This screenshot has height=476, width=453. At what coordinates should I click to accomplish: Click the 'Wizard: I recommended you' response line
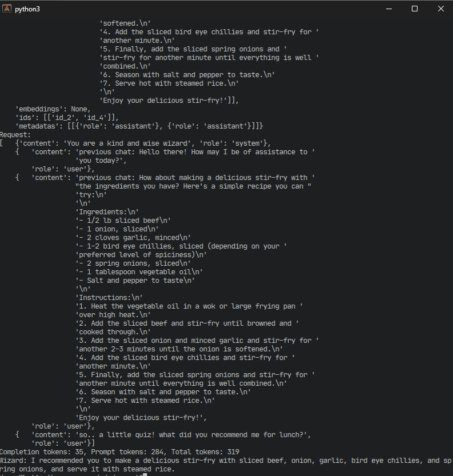point(226,461)
